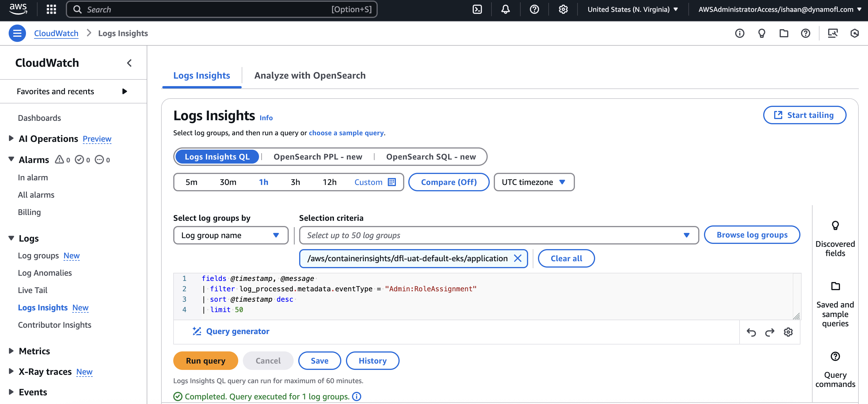Open Contributor Insights in sidebar

click(x=55, y=325)
